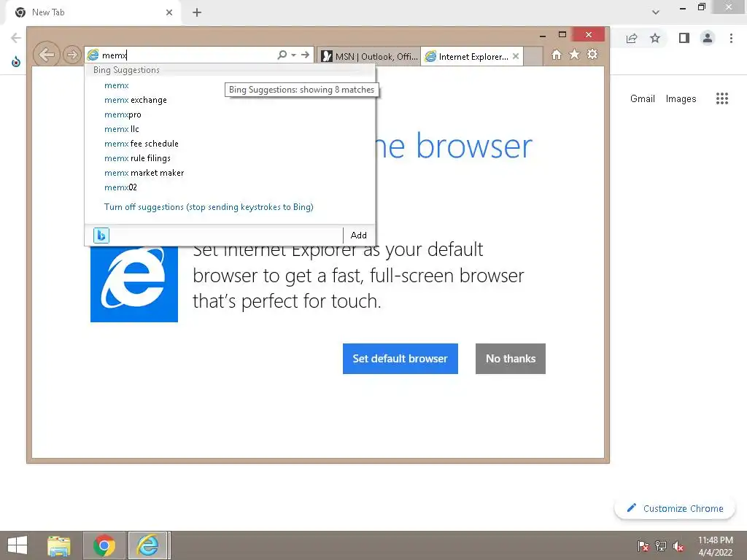
Task: Close the Internet Explorer tab
Action: [516, 56]
